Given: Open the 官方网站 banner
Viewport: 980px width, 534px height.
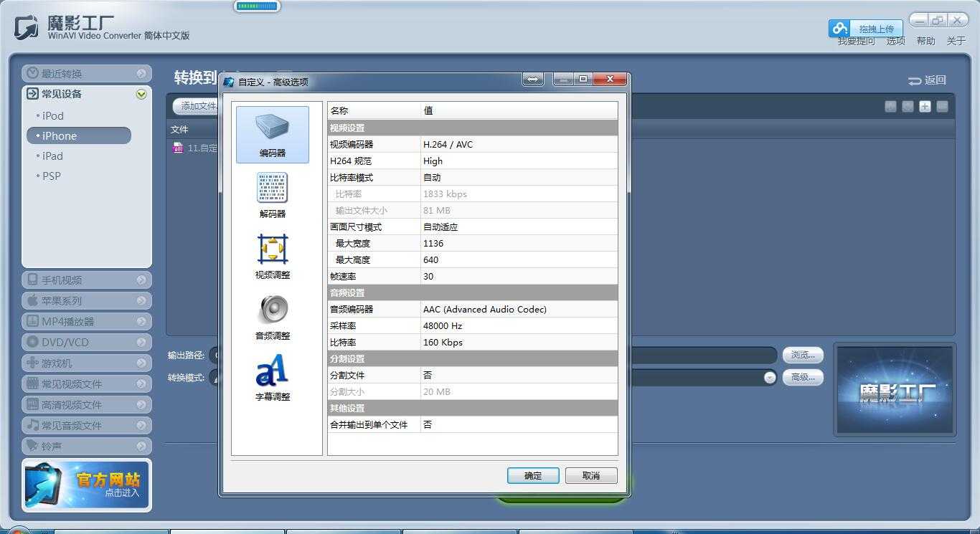Looking at the screenshot, I should [x=87, y=485].
